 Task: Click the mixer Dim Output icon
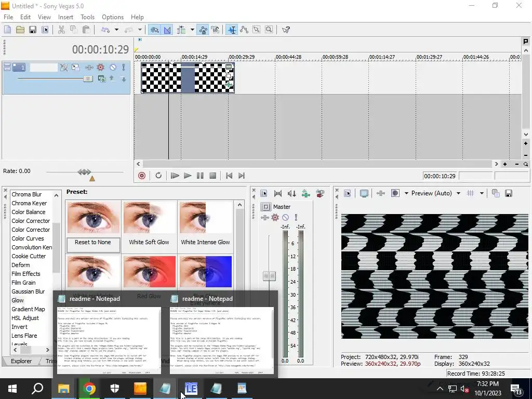tap(292, 194)
